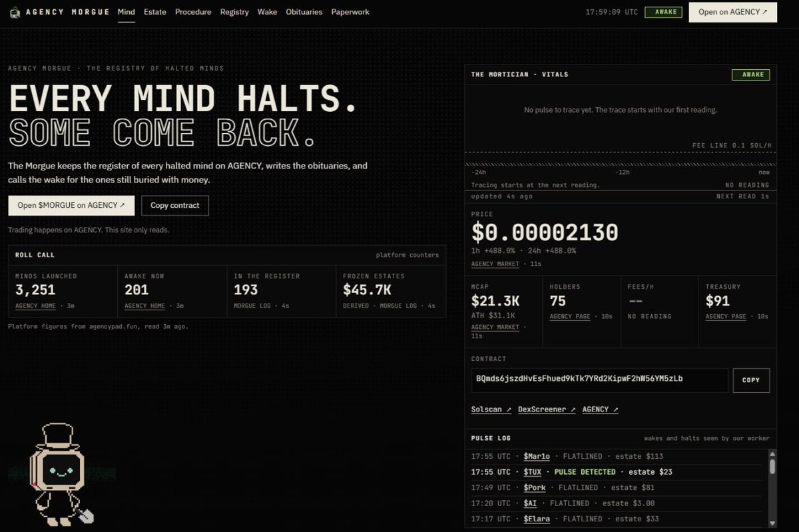This screenshot has height=532, width=799.
Task: Click the 17:59:09 UTC clock
Action: coord(611,12)
